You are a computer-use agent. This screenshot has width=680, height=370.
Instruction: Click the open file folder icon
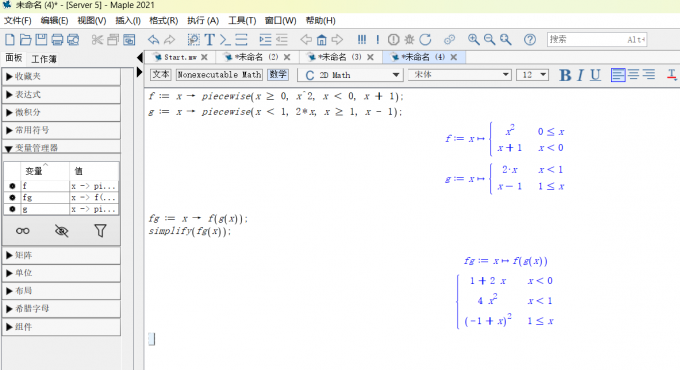pos(25,40)
